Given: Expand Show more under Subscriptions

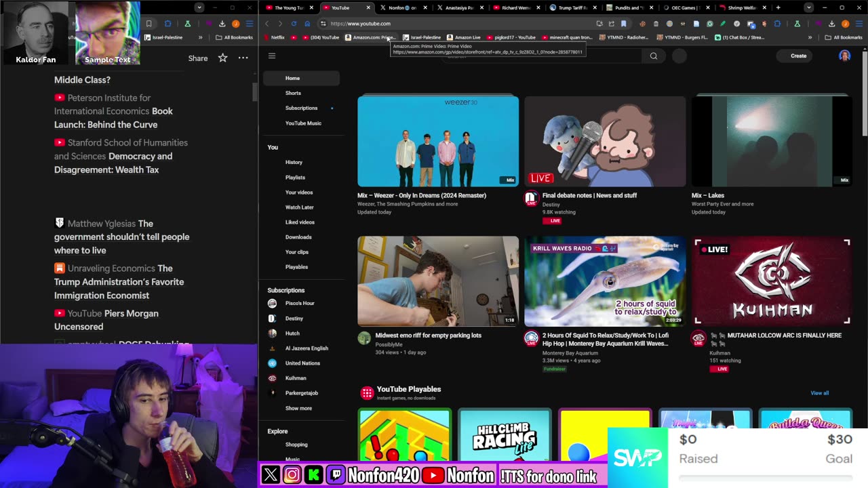Looking at the screenshot, I should (x=301, y=408).
